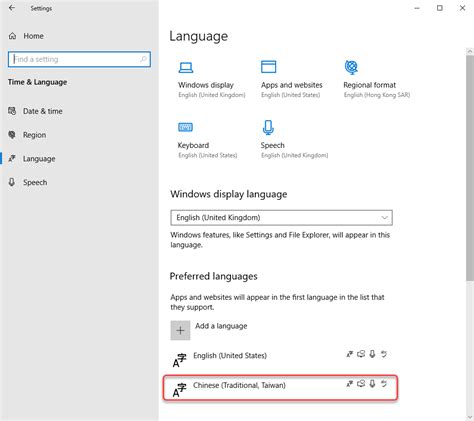Image resolution: width=474 pixels, height=421 pixels.
Task: Open the Keyboard tile icon
Action: tap(185, 127)
